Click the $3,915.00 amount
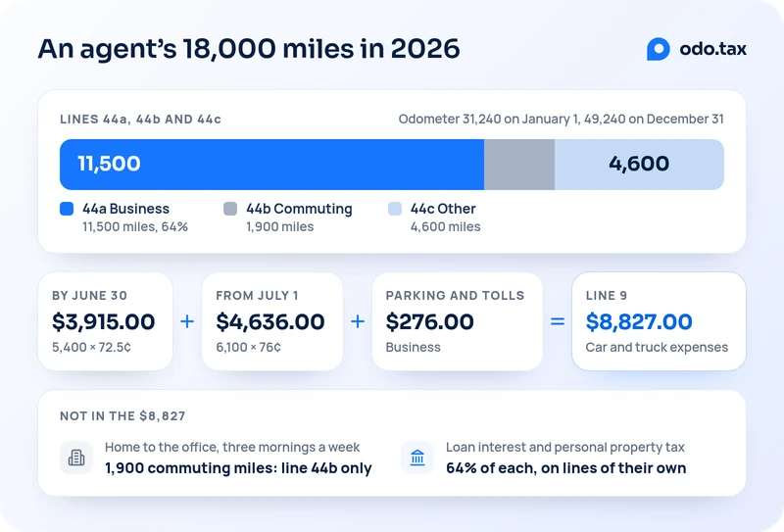 click(104, 321)
